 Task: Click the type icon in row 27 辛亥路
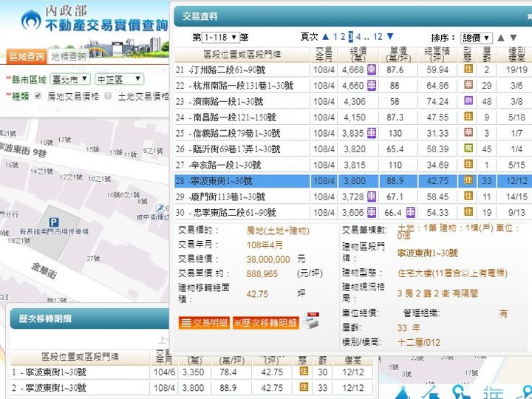(x=468, y=164)
